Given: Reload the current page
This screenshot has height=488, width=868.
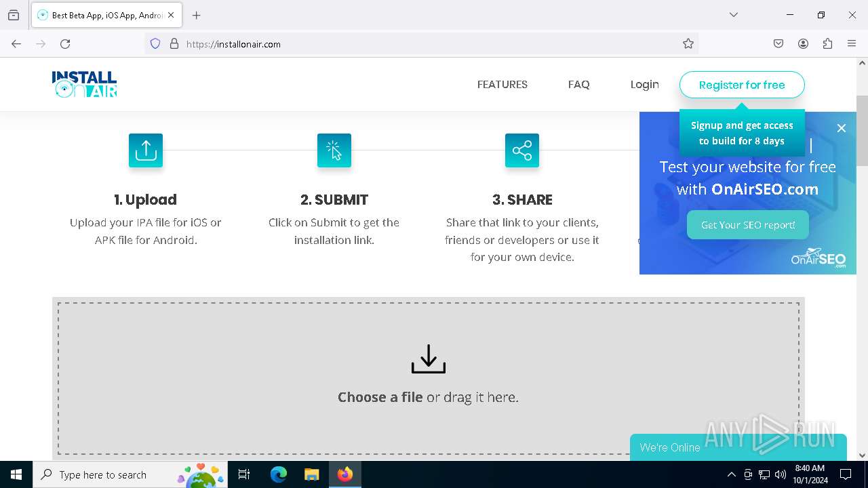Looking at the screenshot, I should point(65,44).
